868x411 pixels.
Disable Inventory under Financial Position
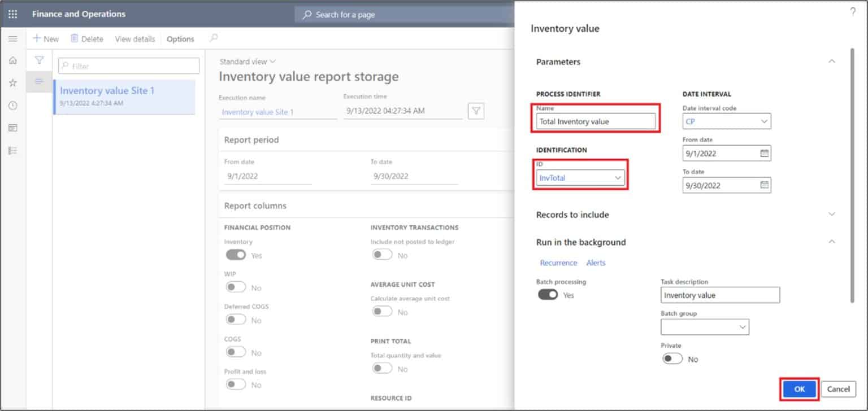[236, 255]
